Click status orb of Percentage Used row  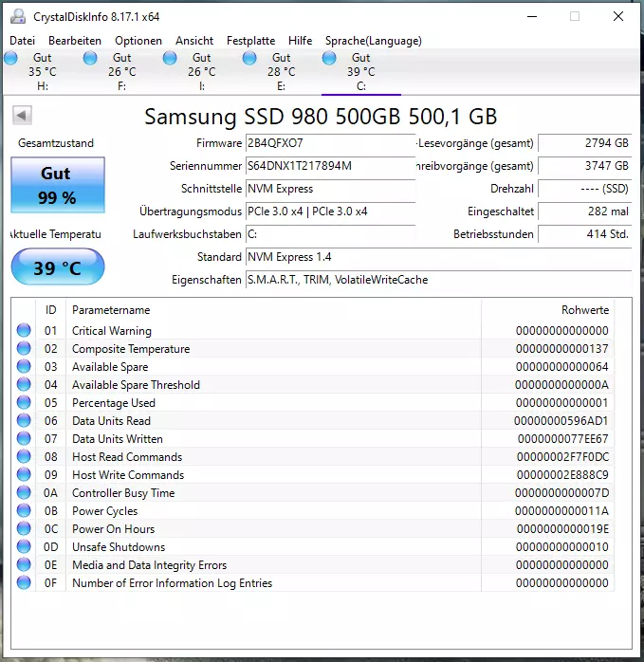tap(24, 402)
